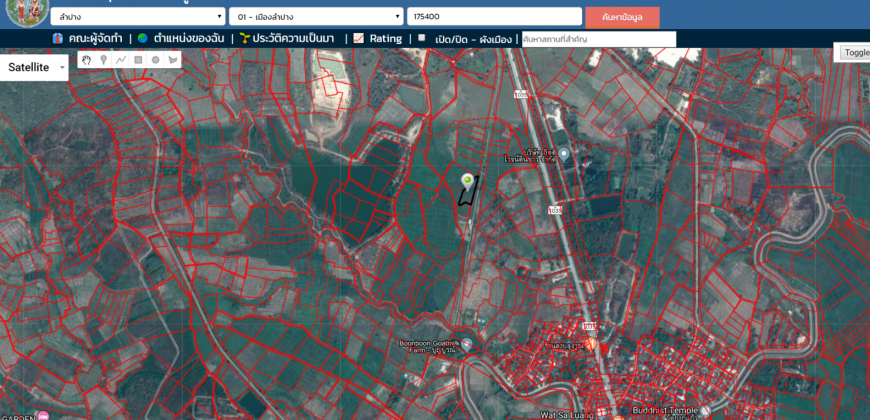This screenshot has width=870, height=420.
Task: Click the icon beside คณะผู้จัดทำ
Action: (59, 38)
